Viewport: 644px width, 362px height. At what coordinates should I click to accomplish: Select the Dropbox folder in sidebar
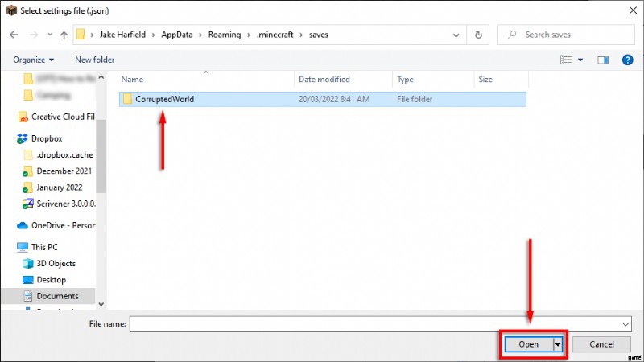pyautogui.click(x=46, y=138)
